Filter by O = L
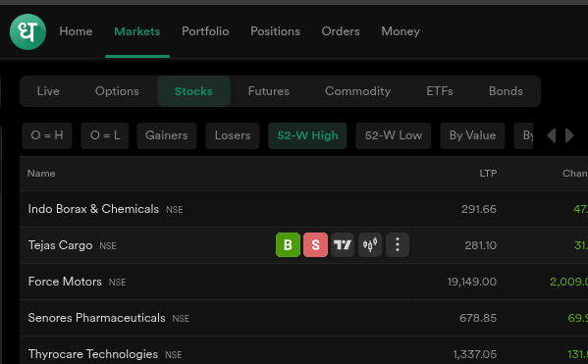The image size is (588, 364). click(105, 135)
